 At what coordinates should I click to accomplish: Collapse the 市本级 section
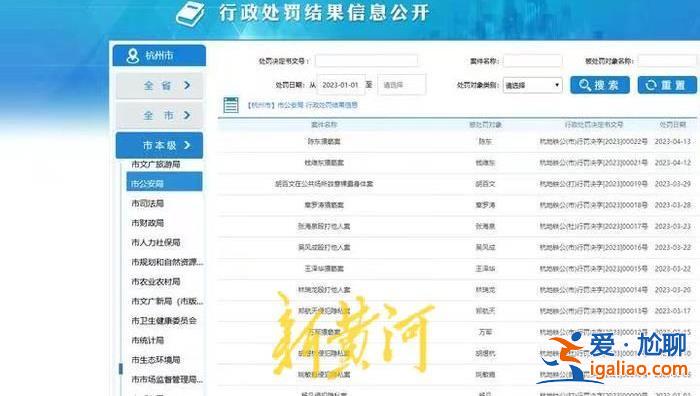tap(159, 145)
